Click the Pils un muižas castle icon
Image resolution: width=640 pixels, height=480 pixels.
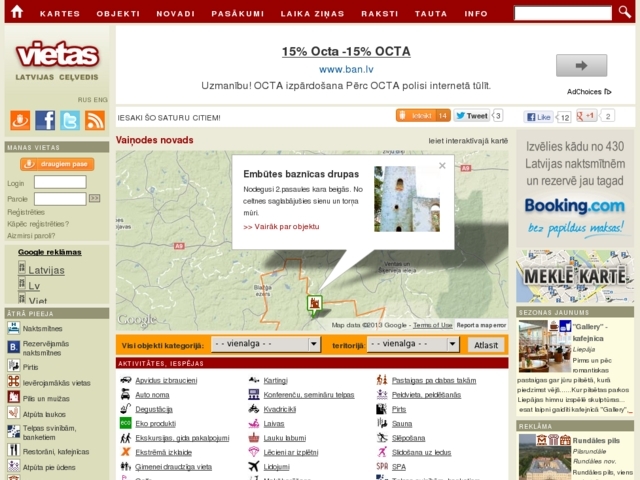tap(13, 398)
